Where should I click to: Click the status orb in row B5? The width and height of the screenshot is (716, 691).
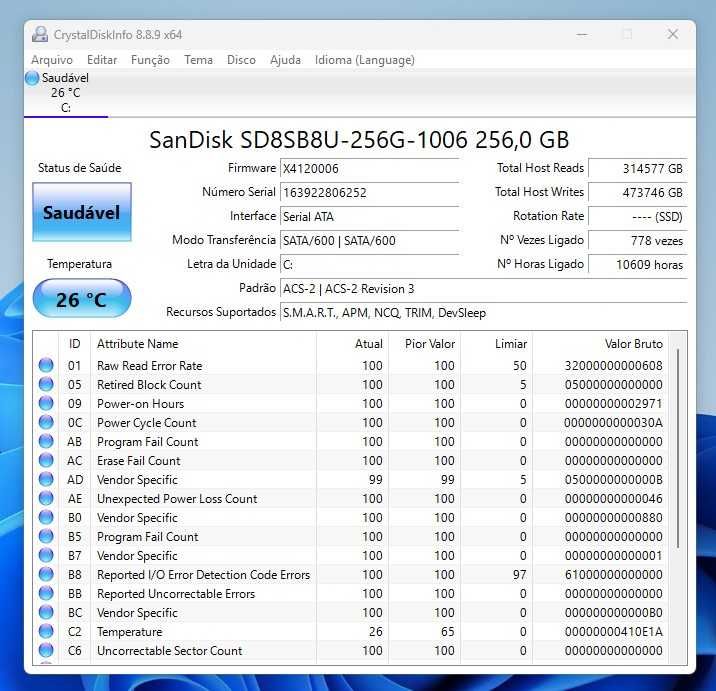pyautogui.click(x=46, y=536)
